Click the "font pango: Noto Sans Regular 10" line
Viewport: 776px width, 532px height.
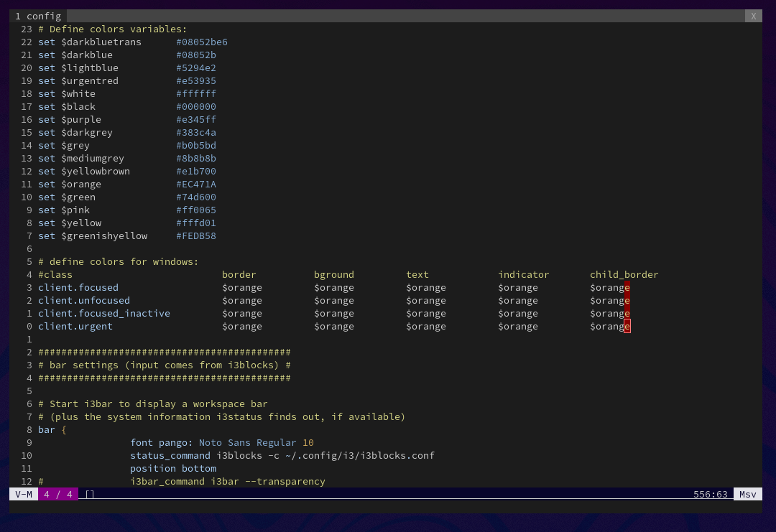coord(223,442)
